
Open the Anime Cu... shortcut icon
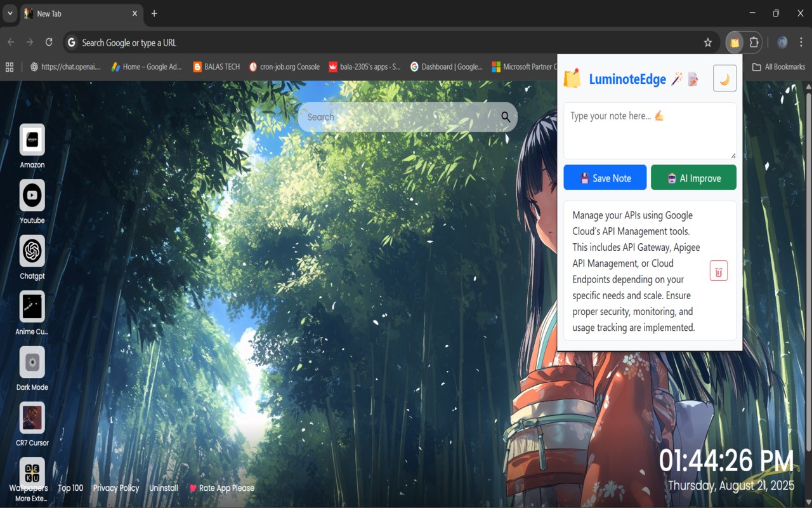32,306
